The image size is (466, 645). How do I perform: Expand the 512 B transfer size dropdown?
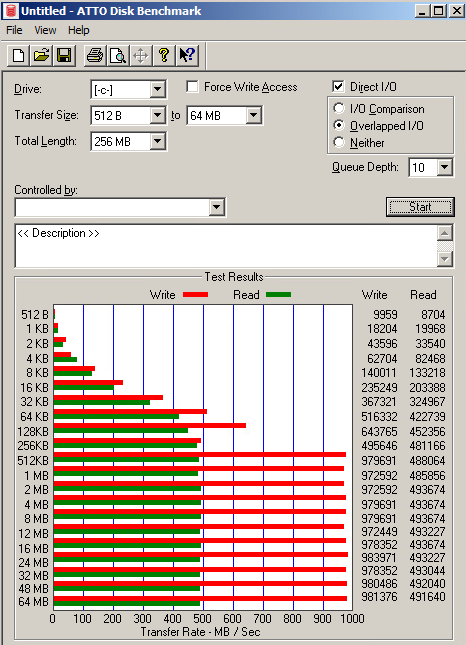coord(158,116)
